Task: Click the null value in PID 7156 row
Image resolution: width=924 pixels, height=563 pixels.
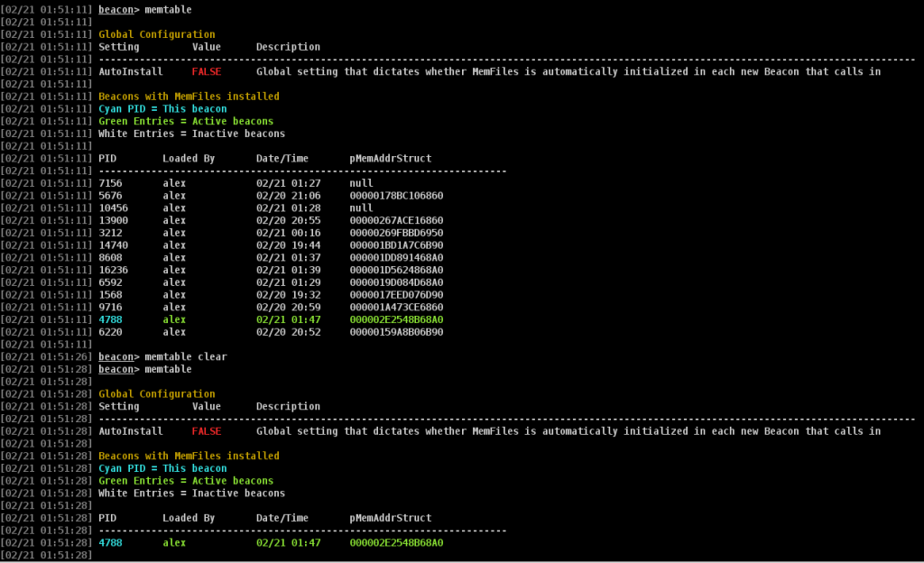Action: click(x=361, y=183)
